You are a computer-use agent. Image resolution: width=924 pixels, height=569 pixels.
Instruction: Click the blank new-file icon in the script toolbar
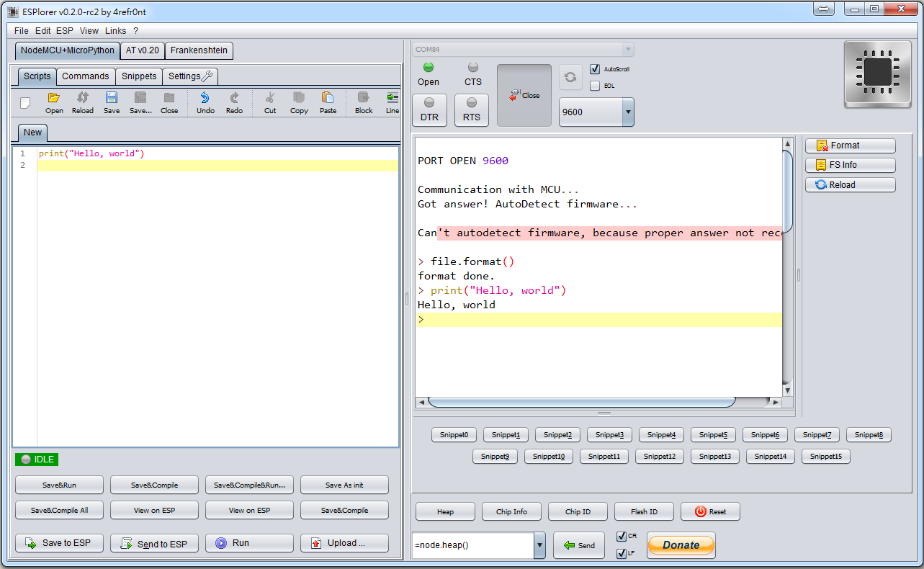pyautogui.click(x=25, y=102)
